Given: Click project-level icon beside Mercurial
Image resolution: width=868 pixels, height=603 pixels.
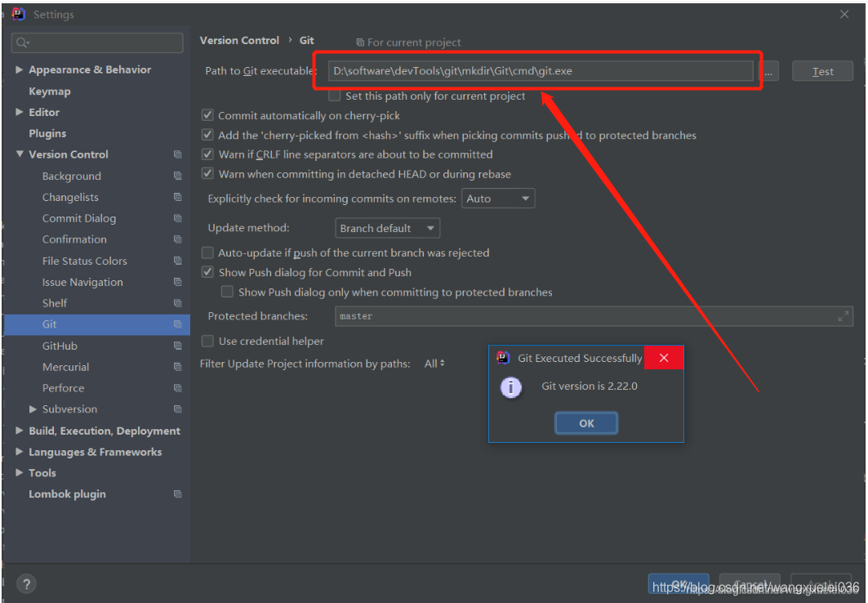Looking at the screenshot, I should 177,367.
